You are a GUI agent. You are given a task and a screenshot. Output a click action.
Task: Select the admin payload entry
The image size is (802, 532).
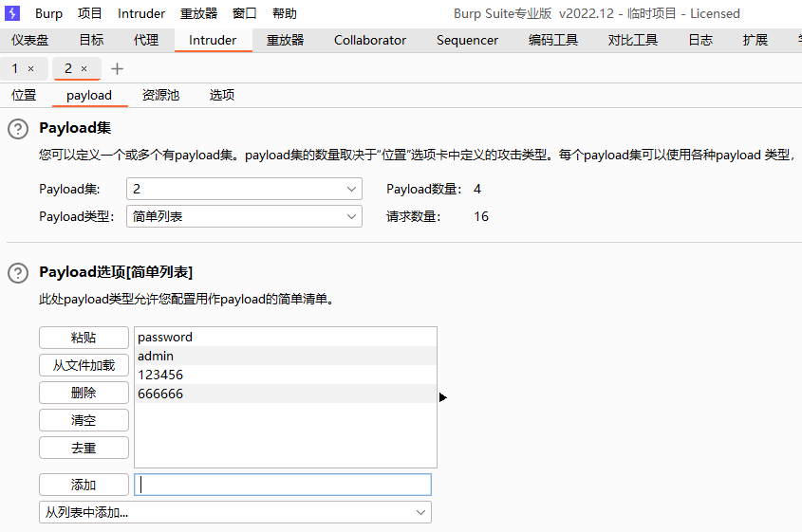286,356
